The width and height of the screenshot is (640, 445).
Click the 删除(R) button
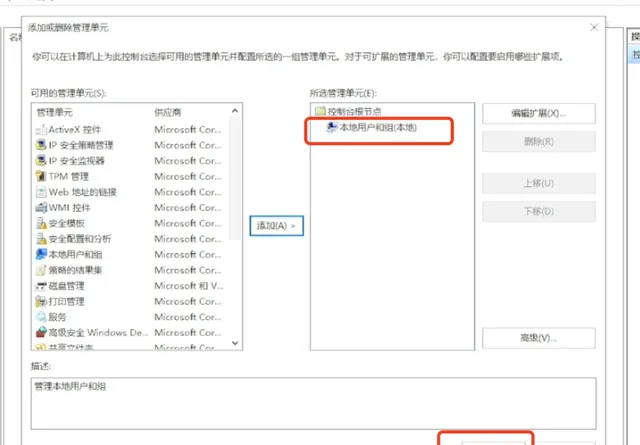click(539, 142)
